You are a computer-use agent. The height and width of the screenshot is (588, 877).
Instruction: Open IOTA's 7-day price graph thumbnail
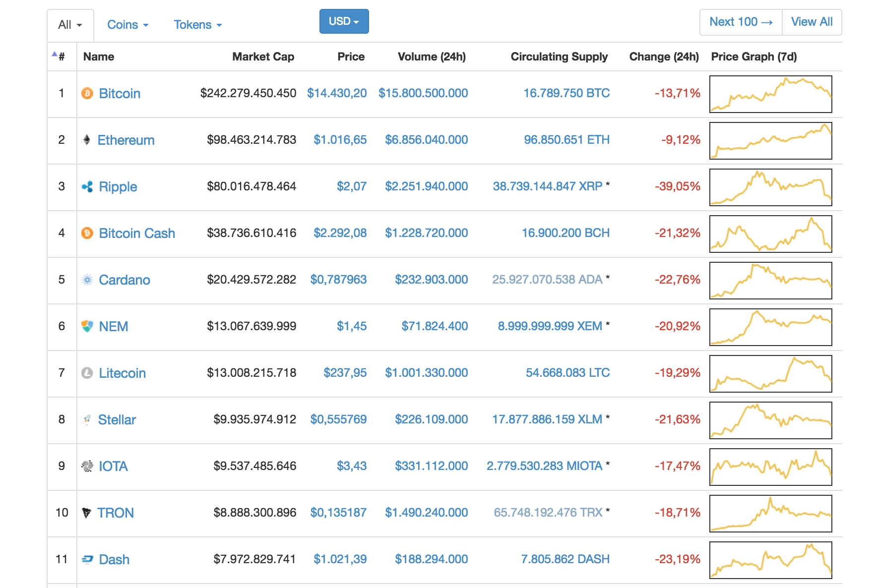tap(770, 467)
